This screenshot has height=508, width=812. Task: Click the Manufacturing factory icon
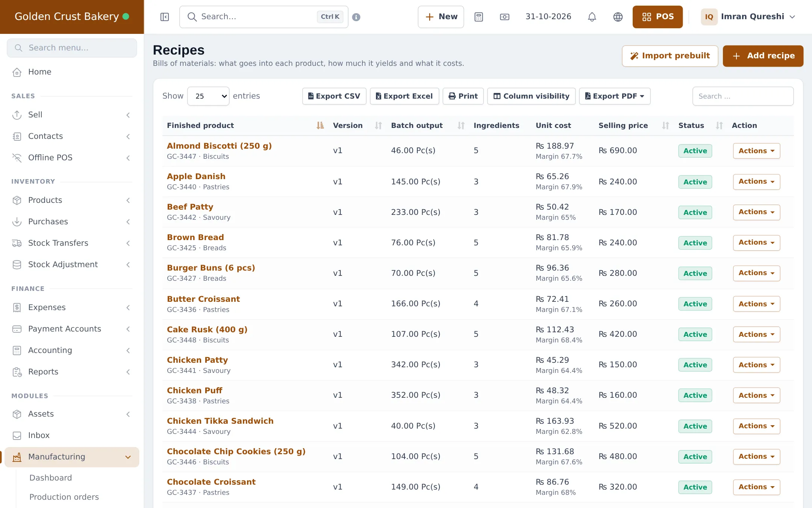coord(17,457)
